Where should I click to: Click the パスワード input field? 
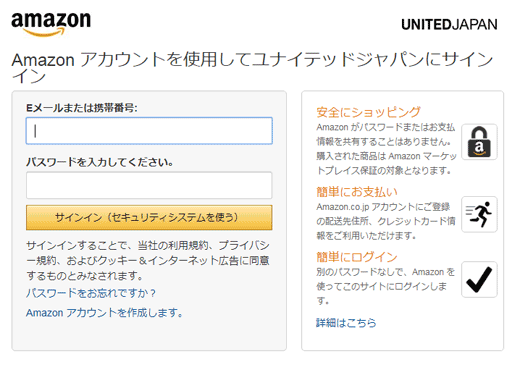click(x=149, y=185)
